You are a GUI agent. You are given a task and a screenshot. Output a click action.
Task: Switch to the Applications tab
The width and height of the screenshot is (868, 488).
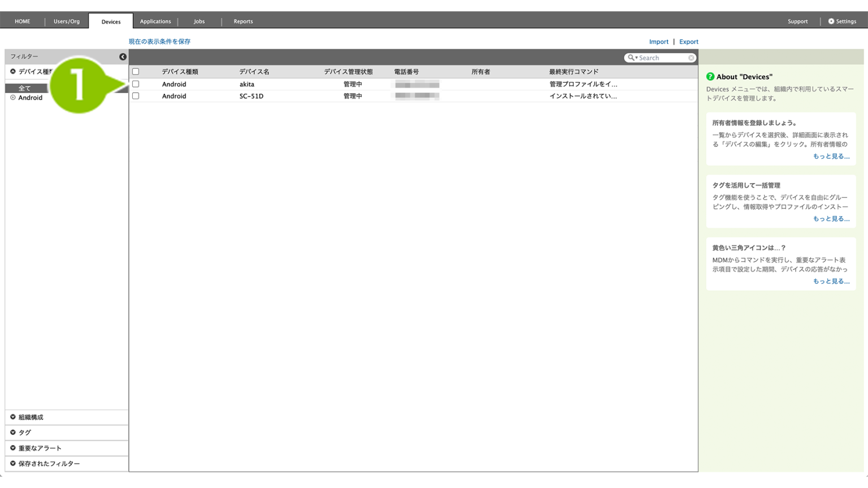[x=155, y=21]
